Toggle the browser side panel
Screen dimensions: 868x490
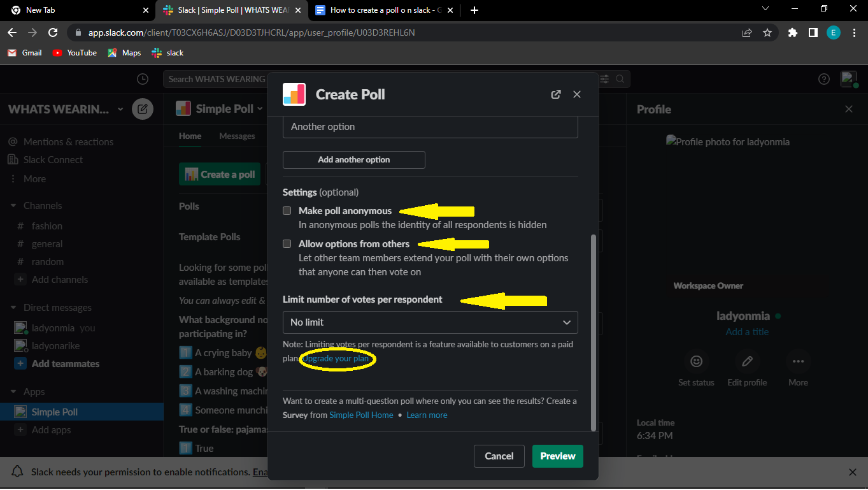pyautogui.click(x=813, y=32)
